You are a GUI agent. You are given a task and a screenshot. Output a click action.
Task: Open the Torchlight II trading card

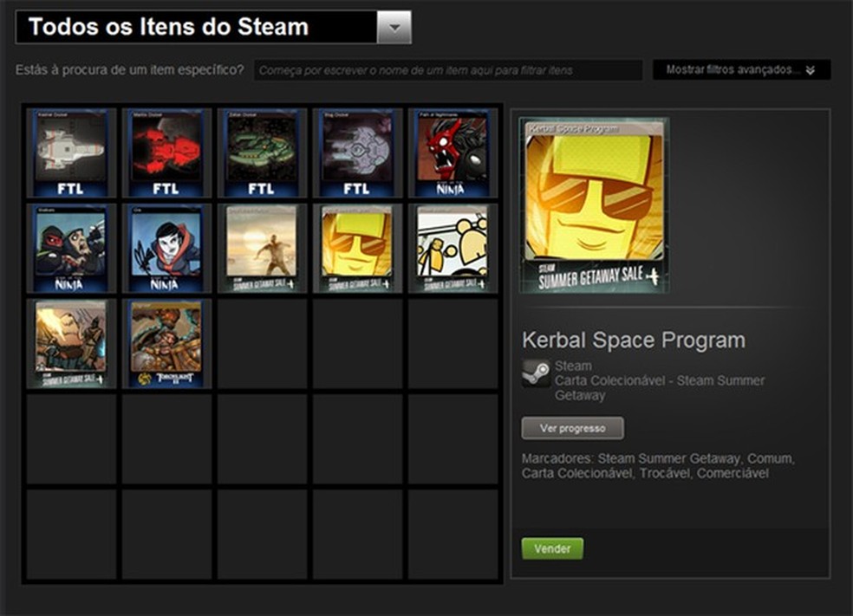[166, 342]
